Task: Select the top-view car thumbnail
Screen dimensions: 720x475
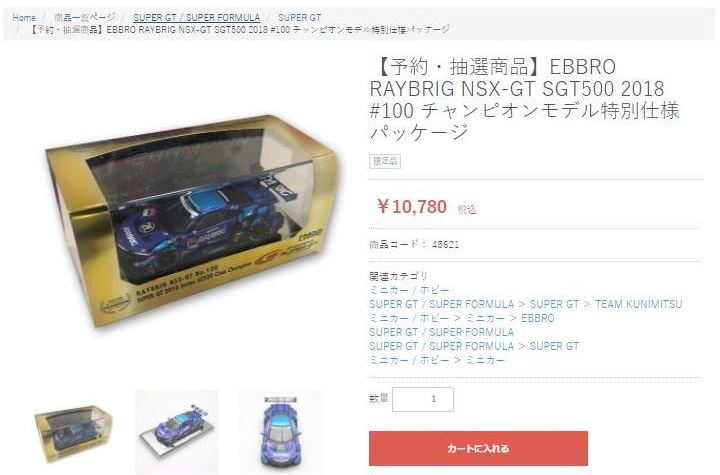Action: coord(280,431)
